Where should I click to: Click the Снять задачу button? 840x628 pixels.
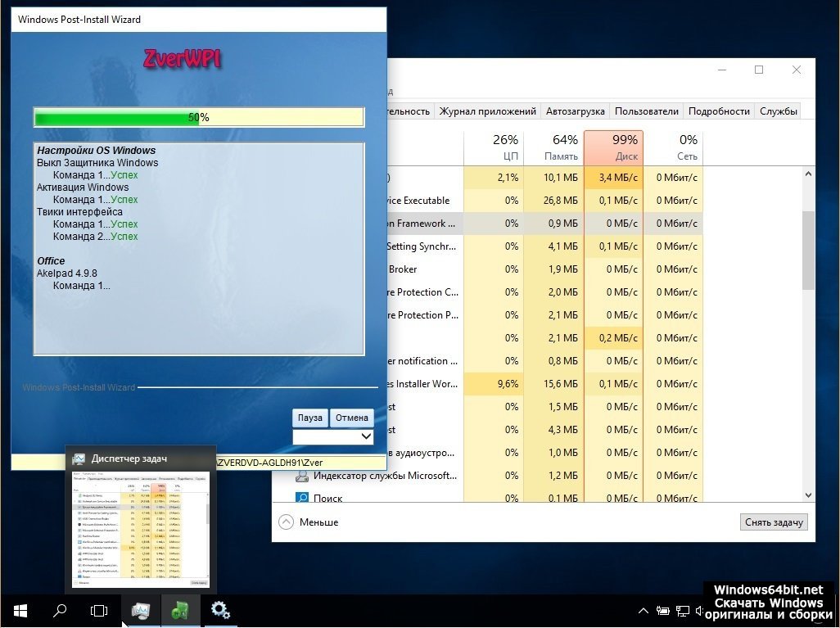pyautogui.click(x=774, y=522)
